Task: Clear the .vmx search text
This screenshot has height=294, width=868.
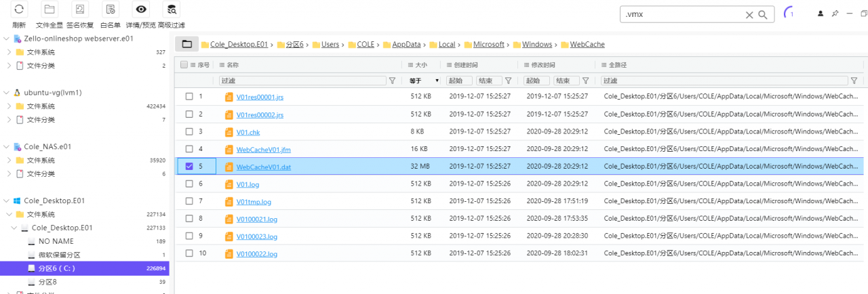Action: (x=749, y=14)
